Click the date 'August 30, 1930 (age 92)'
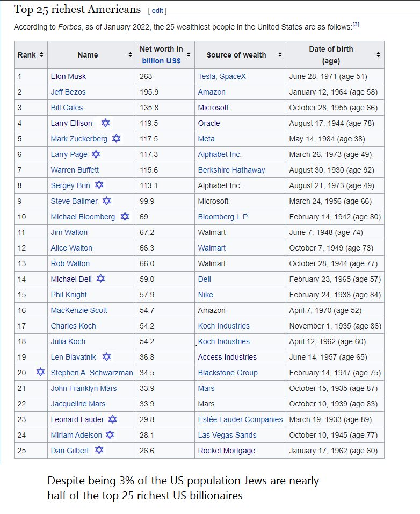This screenshot has width=420, height=514. point(331,170)
